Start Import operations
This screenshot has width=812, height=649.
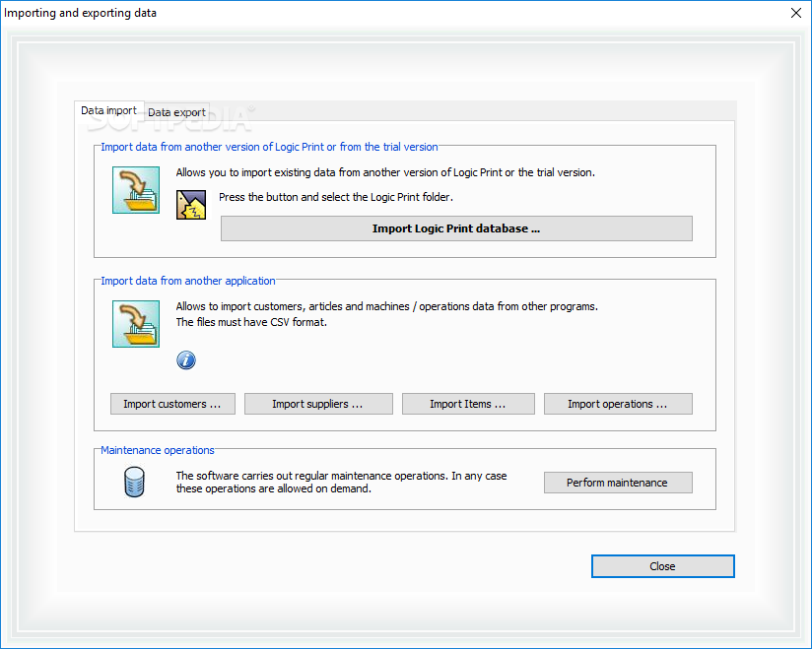click(617, 404)
